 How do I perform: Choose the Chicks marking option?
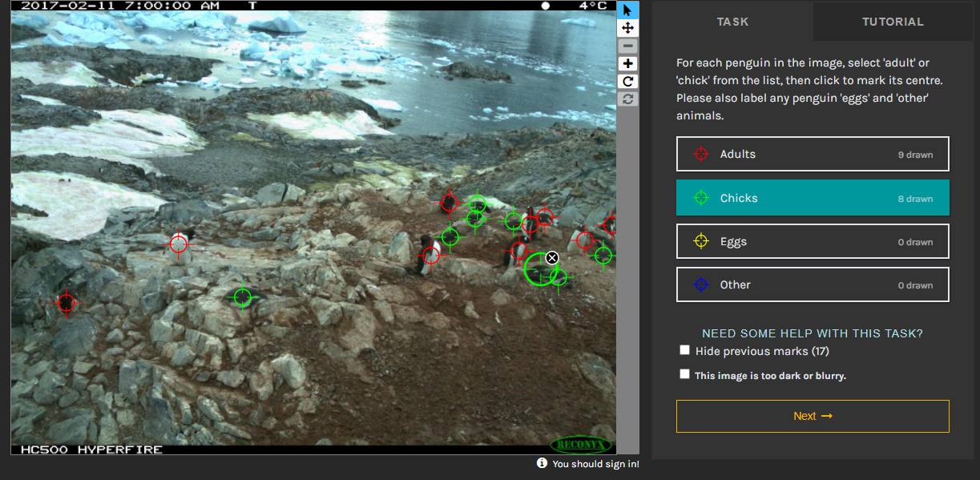pyautogui.click(x=813, y=198)
